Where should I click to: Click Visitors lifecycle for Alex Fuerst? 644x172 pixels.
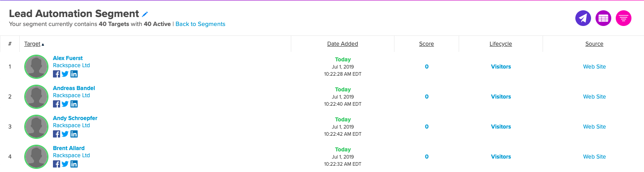pos(501,67)
